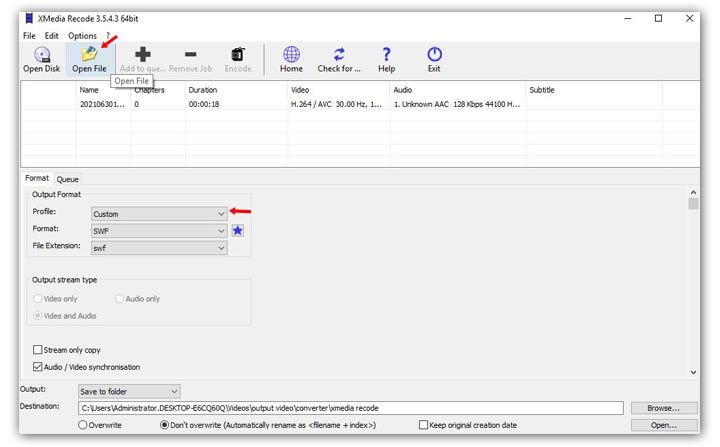
Task: Minimize the XMedia Recode window
Action: 628,18
